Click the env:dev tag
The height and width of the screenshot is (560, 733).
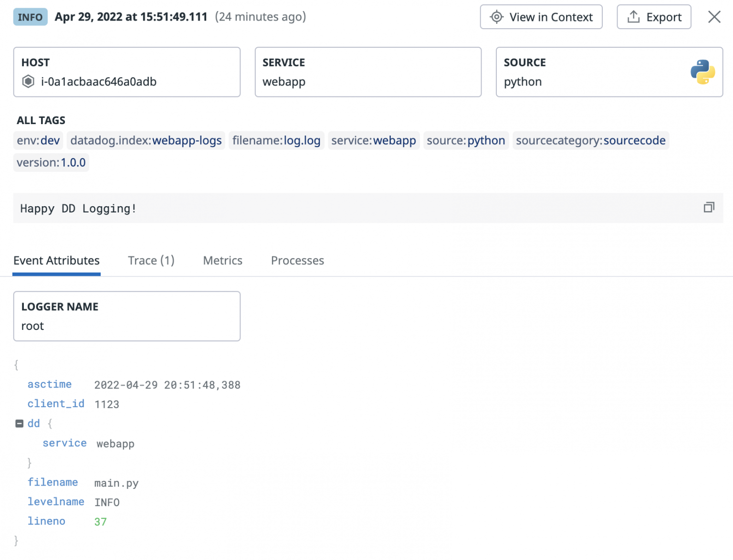click(x=38, y=140)
